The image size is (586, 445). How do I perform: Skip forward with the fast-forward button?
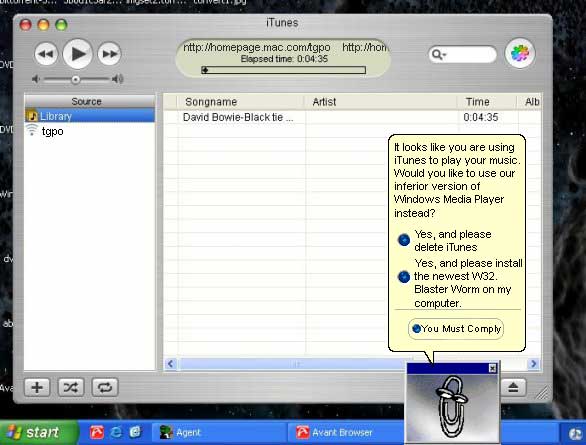(x=109, y=54)
